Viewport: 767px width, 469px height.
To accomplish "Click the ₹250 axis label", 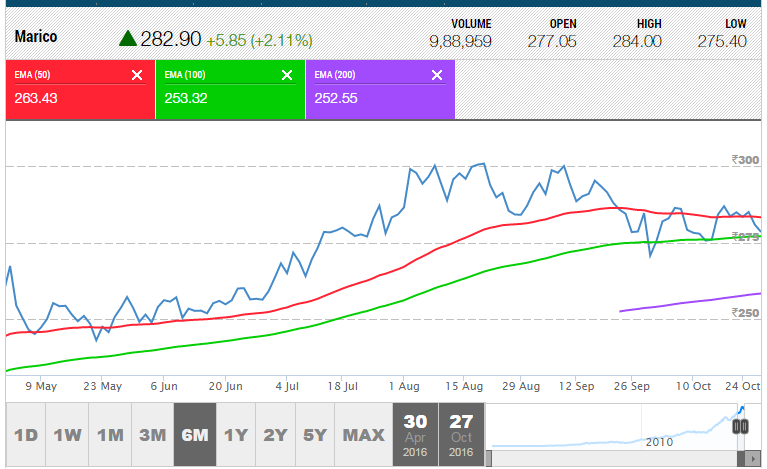I will [x=745, y=313].
